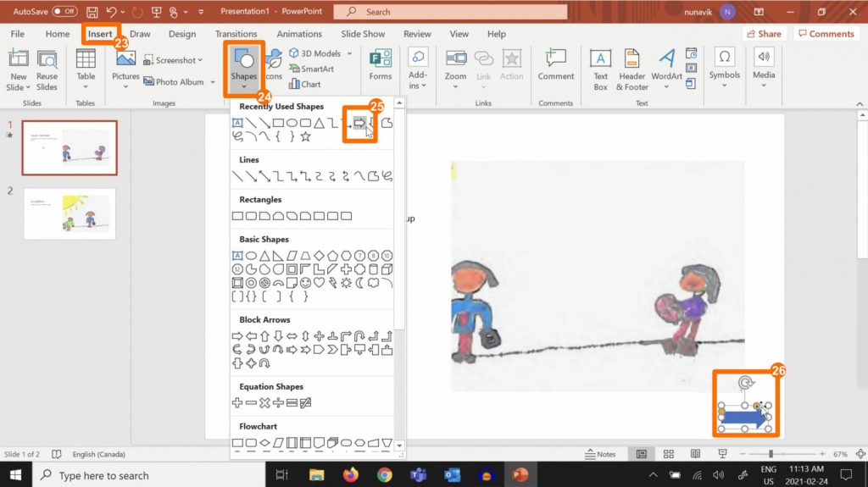Image resolution: width=868 pixels, height=487 pixels.
Task: Select the Text Box icon in the ribbon
Action: point(600,67)
